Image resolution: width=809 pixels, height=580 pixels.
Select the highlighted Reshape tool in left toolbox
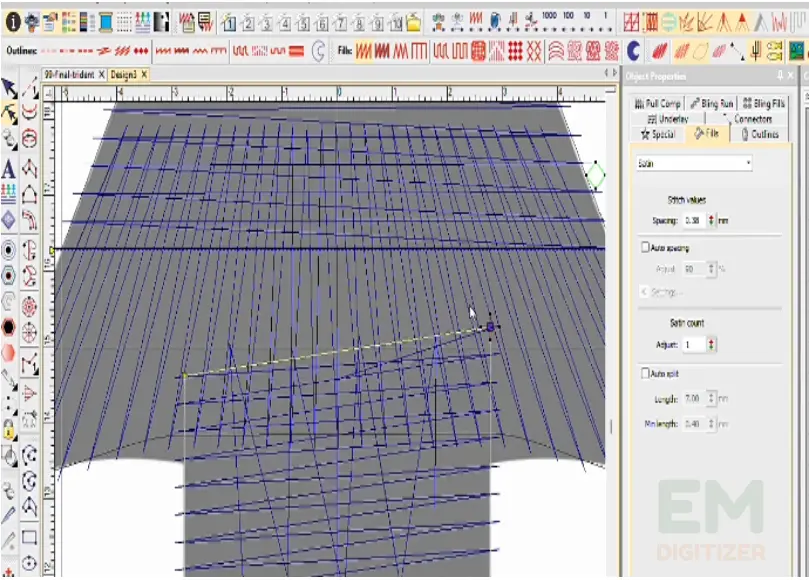(x=9, y=114)
